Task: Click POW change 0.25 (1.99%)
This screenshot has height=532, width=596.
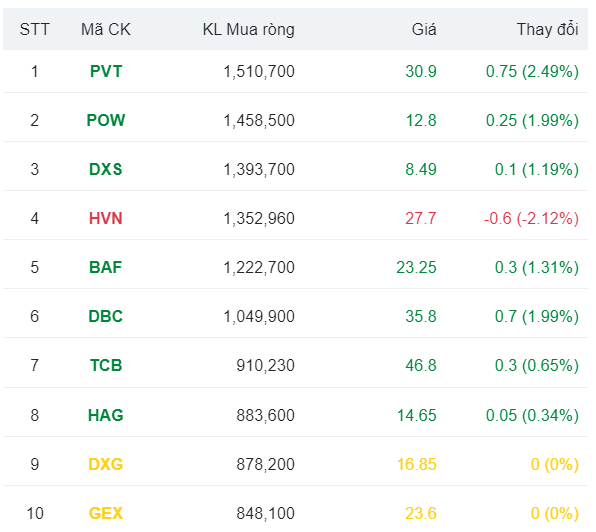Action: pos(533,120)
